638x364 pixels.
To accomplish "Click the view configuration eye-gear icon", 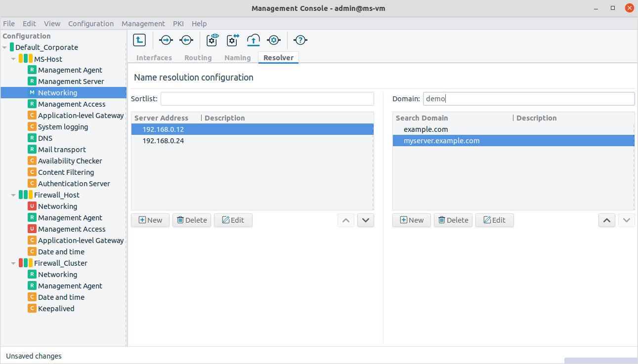I will [x=213, y=40].
